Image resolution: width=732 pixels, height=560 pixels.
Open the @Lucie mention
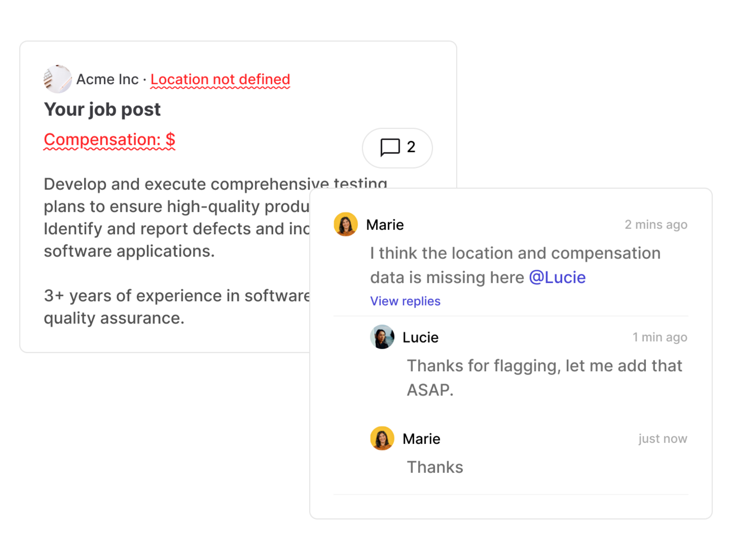(x=557, y=277)
